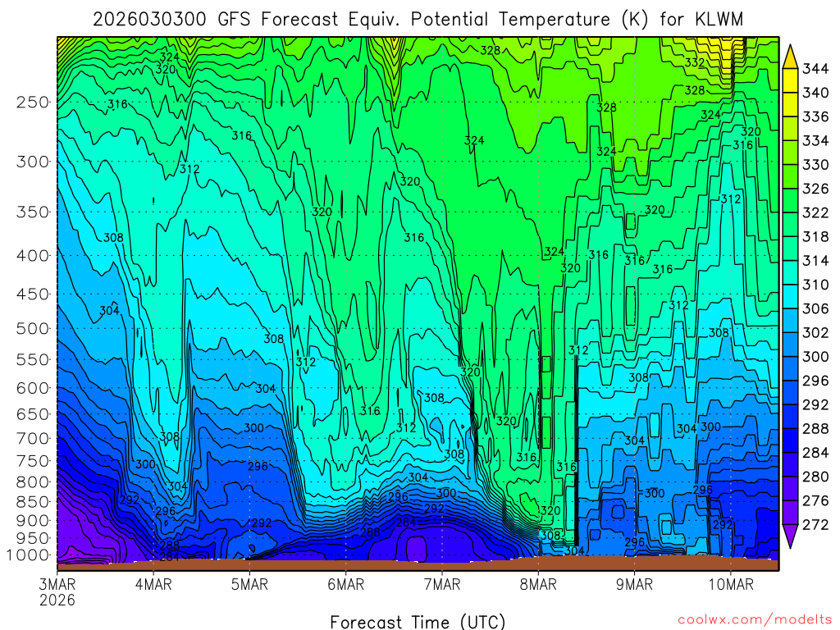Click the 340 colorbar value label
The height and width of the screenshot is (630, 840).
[815, 93]
